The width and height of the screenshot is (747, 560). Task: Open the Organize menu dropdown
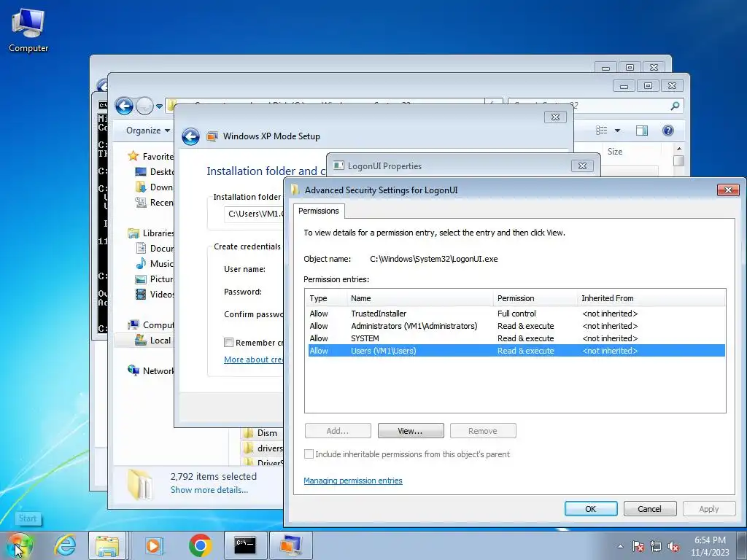pos(147,131)
